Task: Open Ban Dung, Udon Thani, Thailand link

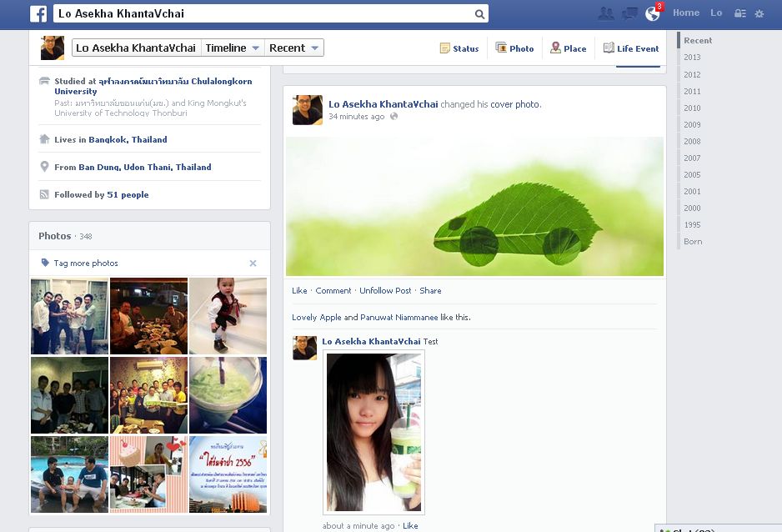Action: click(144, 167)
